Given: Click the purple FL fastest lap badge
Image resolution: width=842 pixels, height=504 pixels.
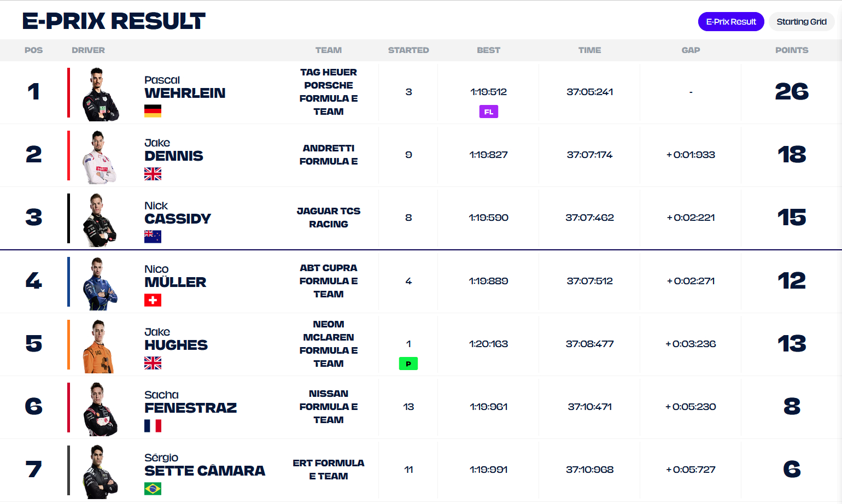Looking at the screenshot, I should tap(488, 112).
